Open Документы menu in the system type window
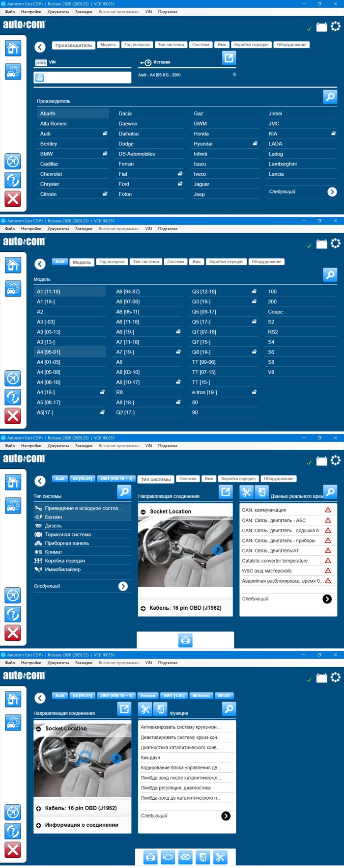The width and height of the screenshot is (344, 868). [58, 446]
